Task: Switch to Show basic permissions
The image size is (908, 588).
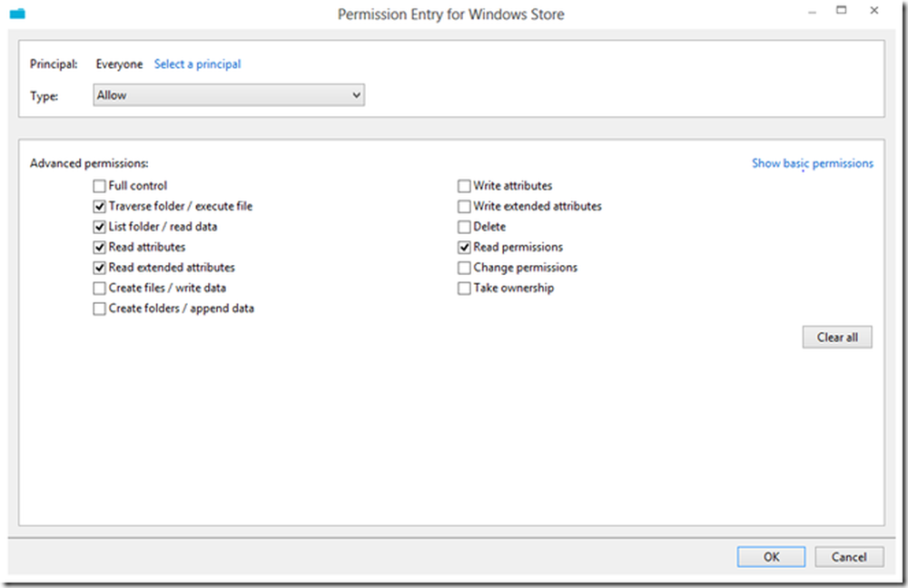Action: (x=812, y=163)
